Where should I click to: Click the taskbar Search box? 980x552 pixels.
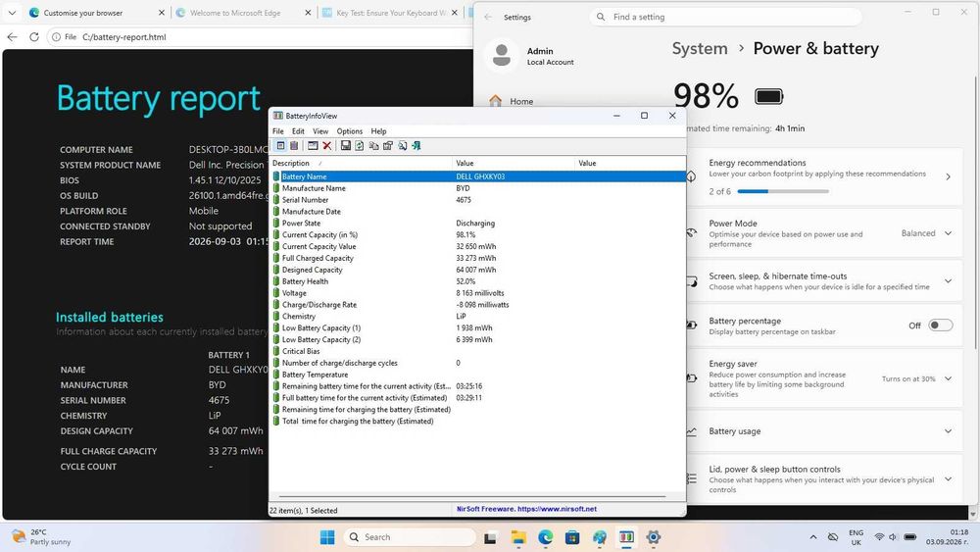[409, 537]
